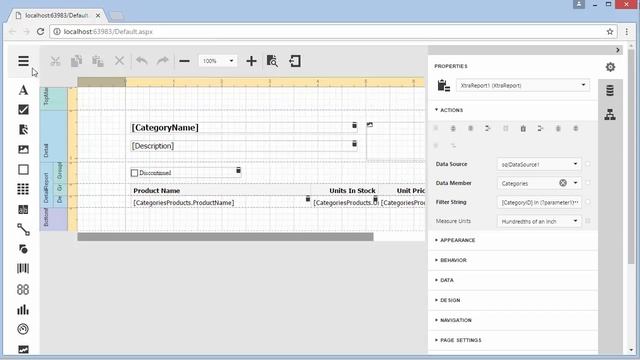Viewport: 640px width, 360px height.
Task: Expand the NAVIGATION section
Action: point(453,320)
